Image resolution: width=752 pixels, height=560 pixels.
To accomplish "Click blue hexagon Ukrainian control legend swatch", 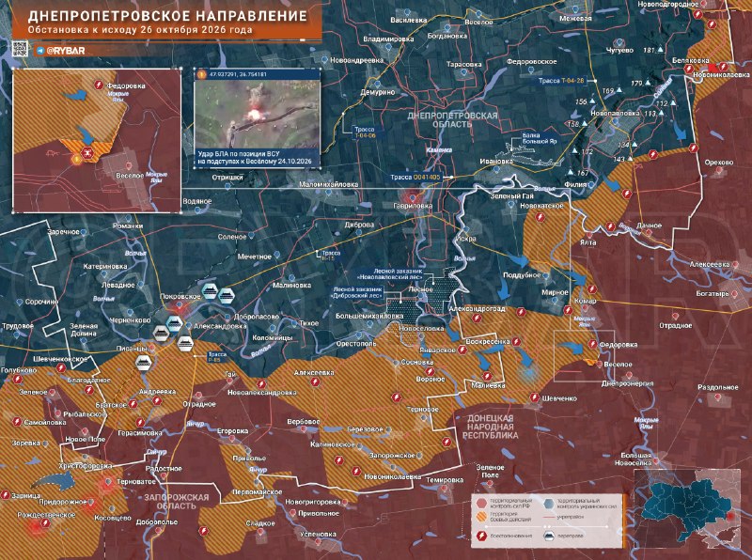I will (549, 504).
